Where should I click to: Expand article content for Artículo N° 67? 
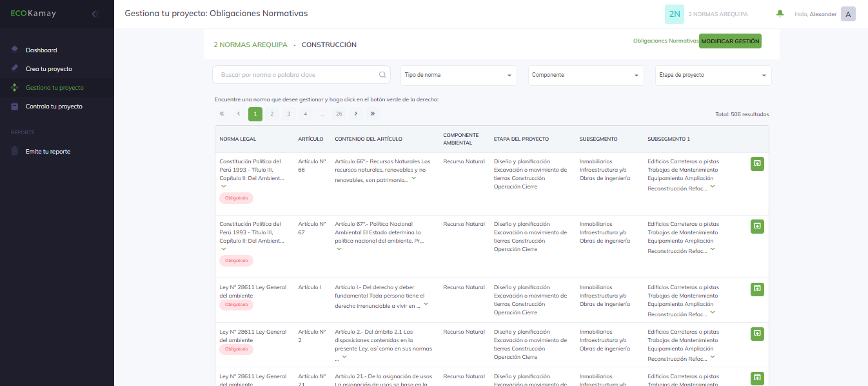tap(339, 249)
